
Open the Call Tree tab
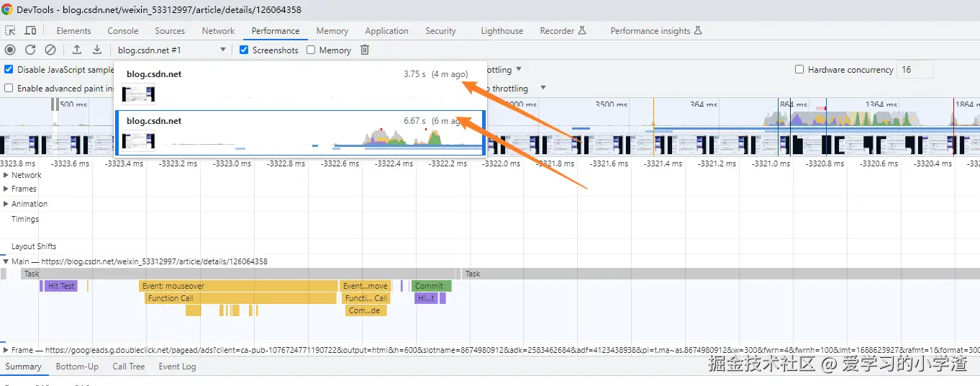pyautogui.click(x=129, y=367)
